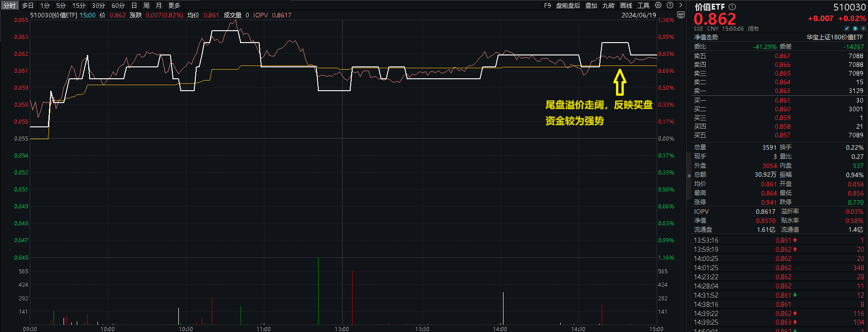The height and width of the screenshot is (332, 868).
Task: Click the 14:01:25 trade tick row
Action: [x=779, y=268]
